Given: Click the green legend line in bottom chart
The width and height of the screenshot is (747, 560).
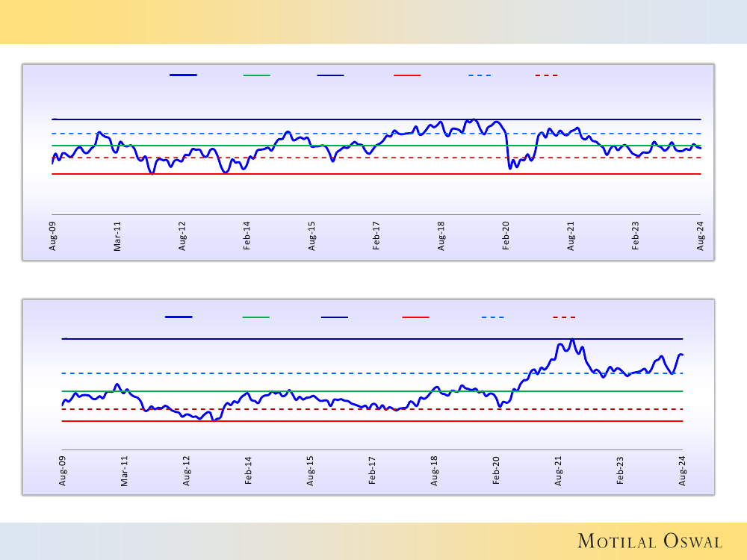Looking at the screenshot, I should click(x=256, y=317).
